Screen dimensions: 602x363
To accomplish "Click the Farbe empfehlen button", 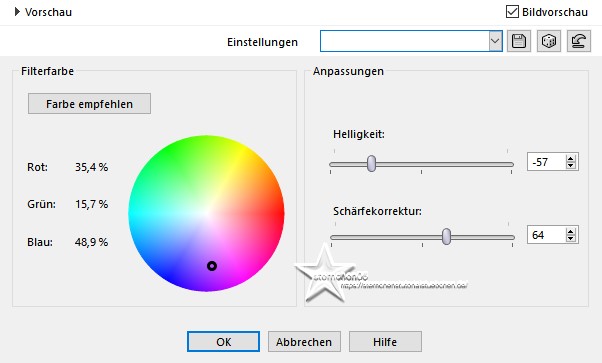I will coord(89,104).
